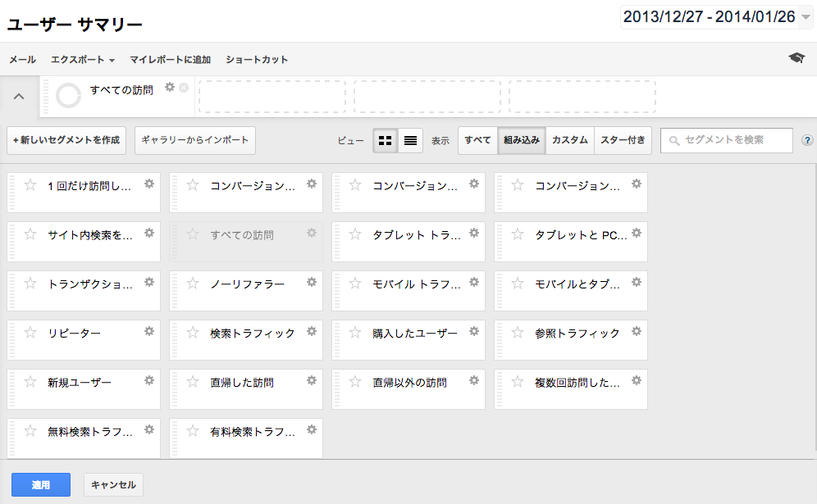The width and height of the screenshot is (817, 504).
Task: Toggle star on 直帰した訪問 segment
Action: pyautogui.click(x=193, y=382)
